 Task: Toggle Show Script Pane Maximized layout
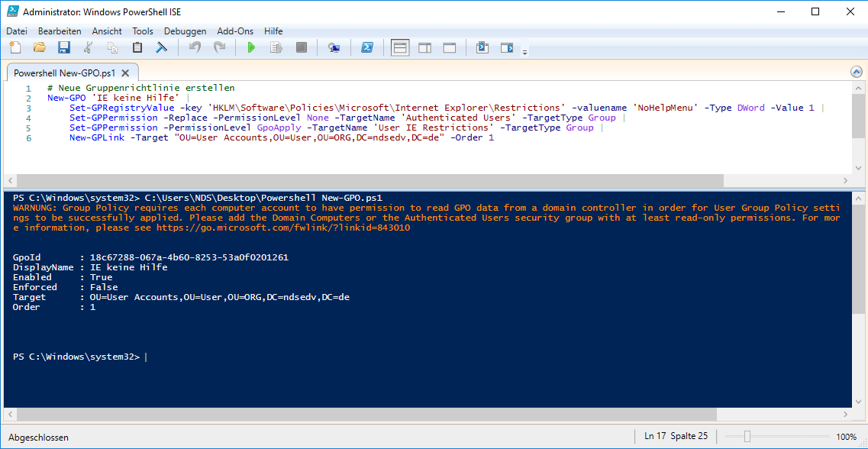pyautogui.click(x=450, y=47)
